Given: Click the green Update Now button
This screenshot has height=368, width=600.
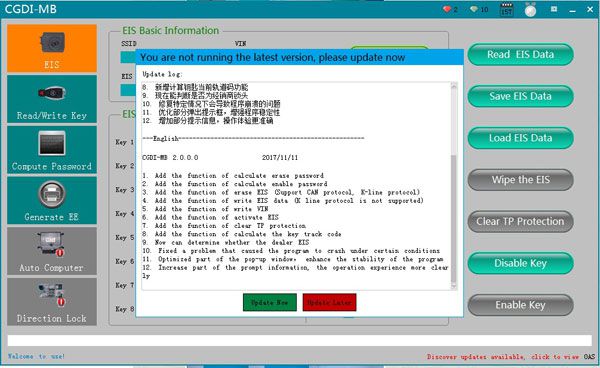Looking at the screenshot, I should pyautogui.click(x=270, y=303).
